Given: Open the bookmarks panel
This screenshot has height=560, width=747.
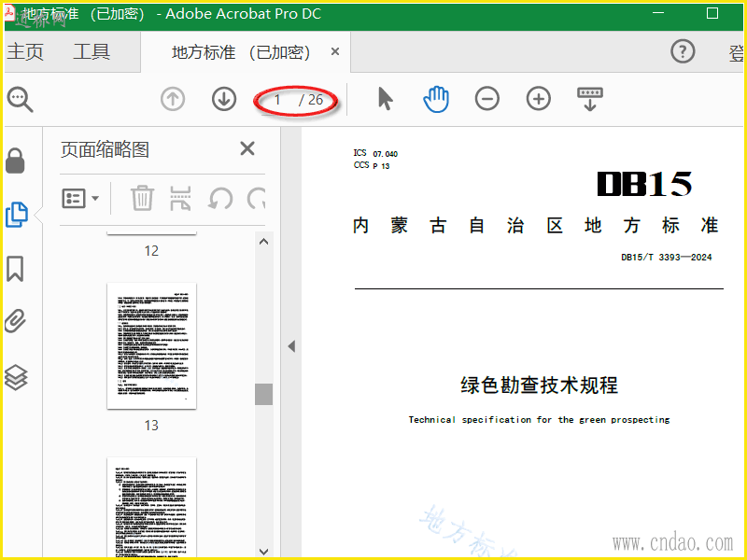Looking at the screenshot, I should (15, 269).
